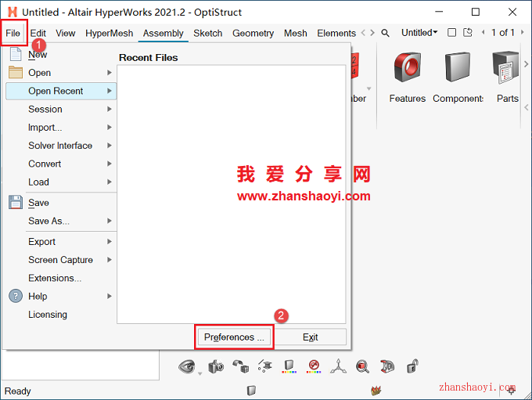Viewport: 532px width, 400px height.
Task: Click New in the File menu
Action: [x=38, y=54]
